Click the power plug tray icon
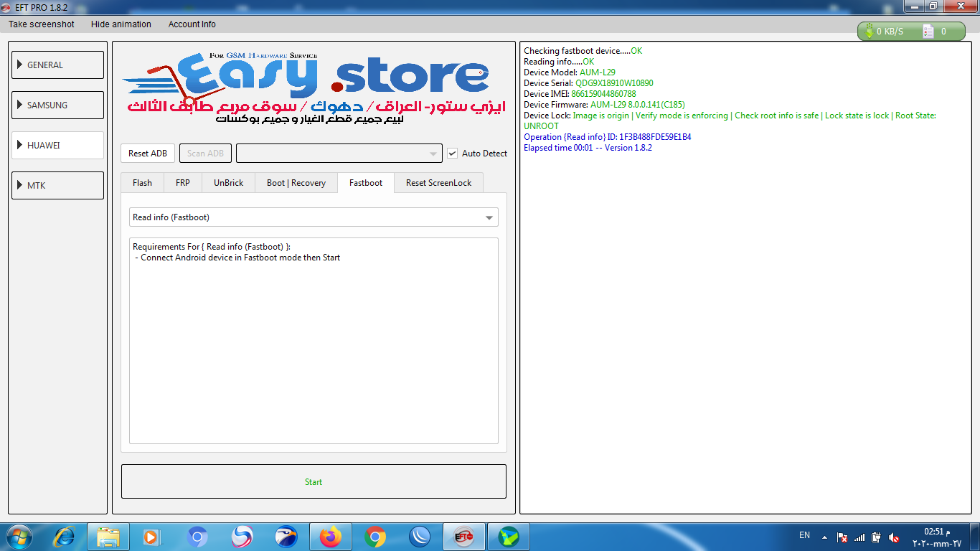Image resolution: width=980 pixels, height=551 pixels. pos(876,537)
